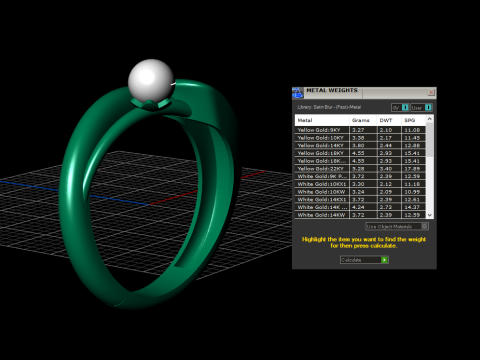480x360 pixels.
Task: Select the Yellow Gold:22KY row
Action: click(360, 169)
